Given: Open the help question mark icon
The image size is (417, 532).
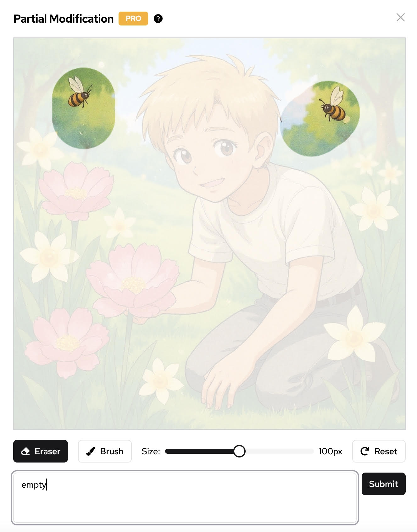Looking at the screenshot, I should click(158, 19).
